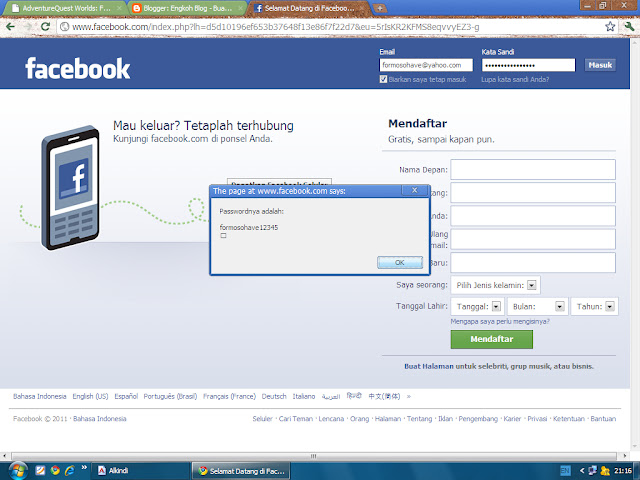Choose Italiano language link
Viewport: 640px width, 480px height.
point(304,396)
